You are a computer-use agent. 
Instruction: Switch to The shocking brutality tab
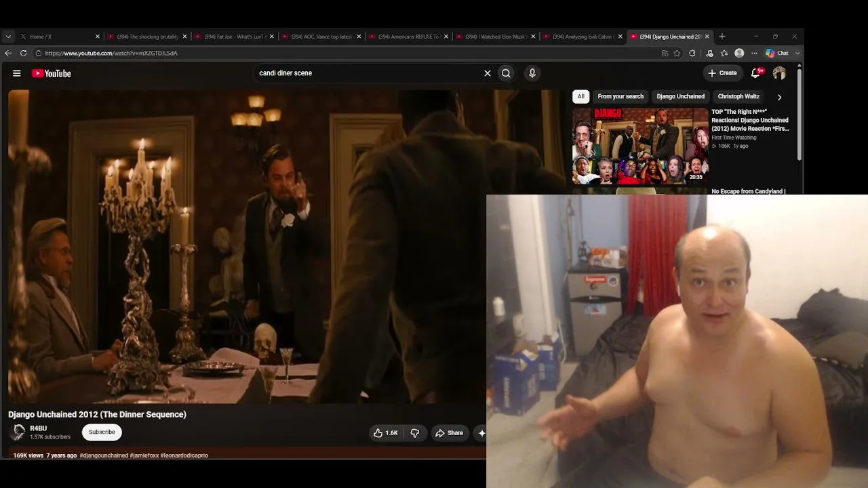pyautogui.click(x=147, y=37)
